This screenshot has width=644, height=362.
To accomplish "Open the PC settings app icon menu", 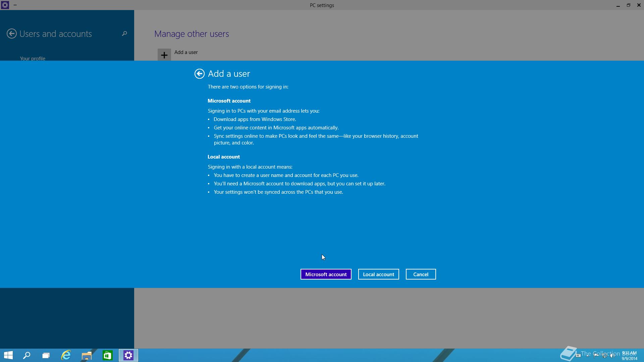I will pos(5,5).
